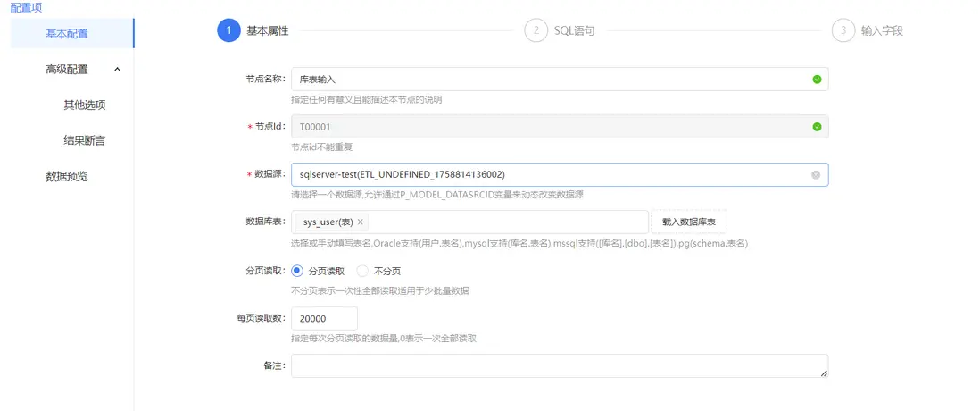Open 基本配置 in the sidebar
Screen dimensions: 980x411
tap(72, 34)
